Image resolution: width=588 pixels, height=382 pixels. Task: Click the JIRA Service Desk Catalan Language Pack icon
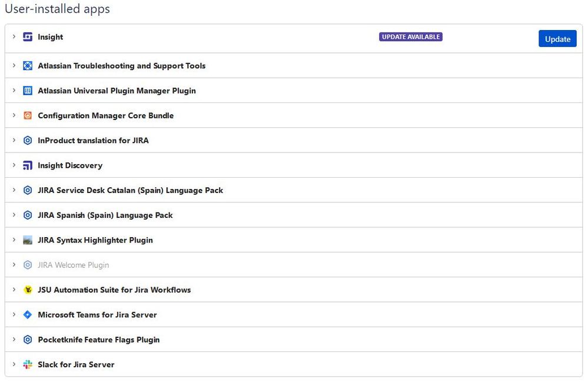pos(28,190)
